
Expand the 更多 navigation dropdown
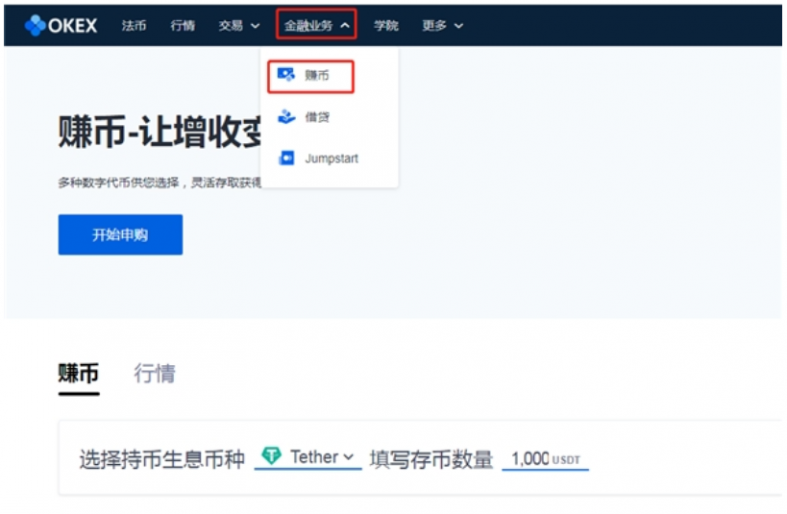point(442,25)
